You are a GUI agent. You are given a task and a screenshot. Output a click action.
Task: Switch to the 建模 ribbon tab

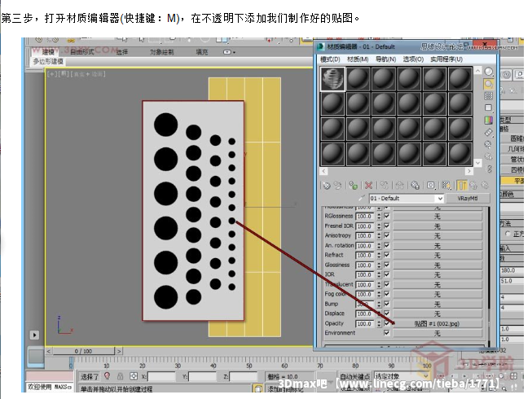point(48,52)
